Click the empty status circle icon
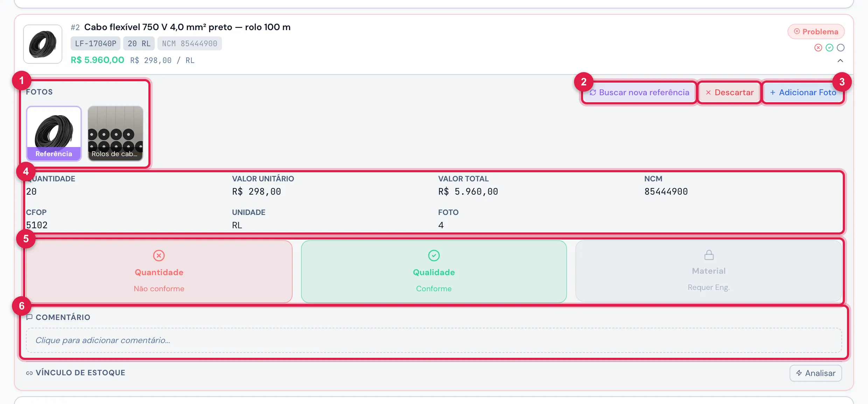 (840, 48)
